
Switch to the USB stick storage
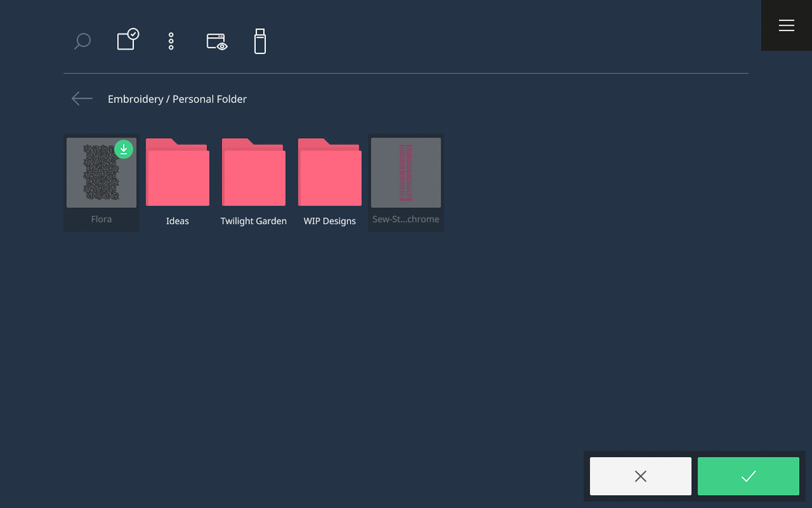[260, 42]
